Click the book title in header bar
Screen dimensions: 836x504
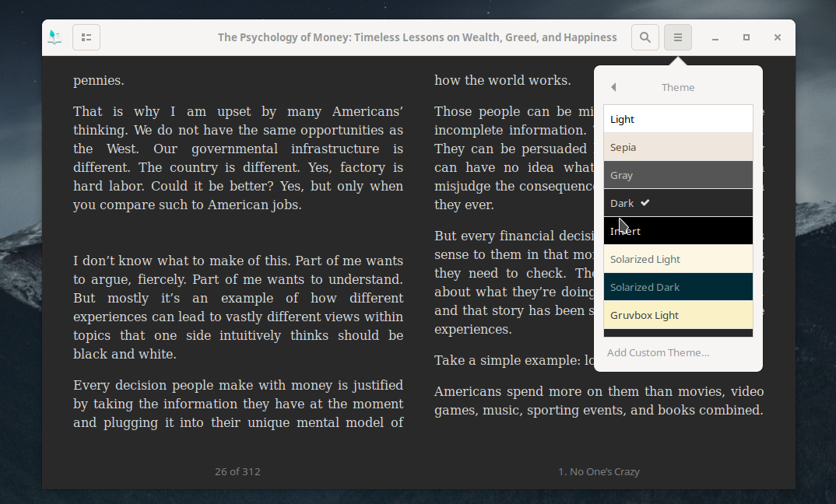pyautogui.click(x=417, y=37)
